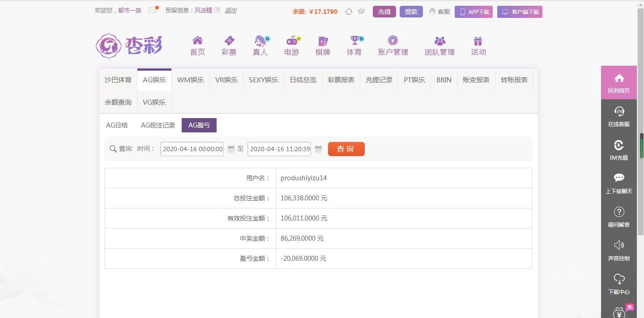Select the AG日结 sub-tab
Screen dimensions: 644x318
tap(117, 125)
